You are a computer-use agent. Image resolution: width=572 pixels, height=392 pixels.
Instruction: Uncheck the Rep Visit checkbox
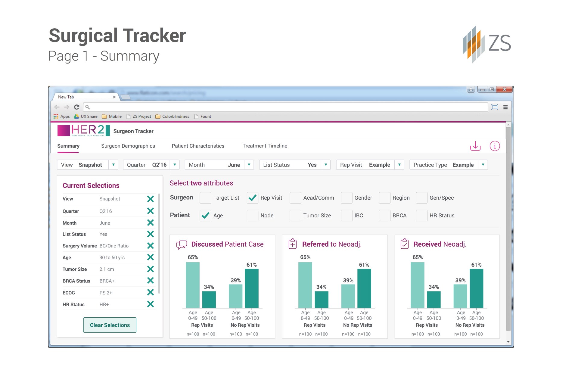pos(253,198)
